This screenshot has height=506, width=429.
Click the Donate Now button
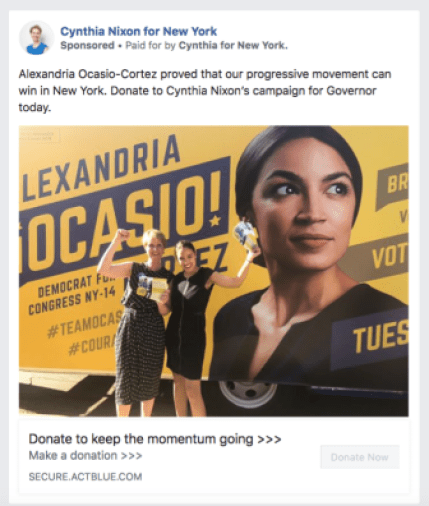(x=360, y=457)
